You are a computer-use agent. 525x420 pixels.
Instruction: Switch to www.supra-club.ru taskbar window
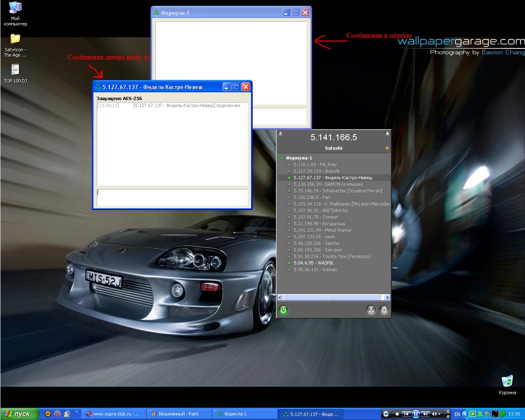[x=113, y=414]
